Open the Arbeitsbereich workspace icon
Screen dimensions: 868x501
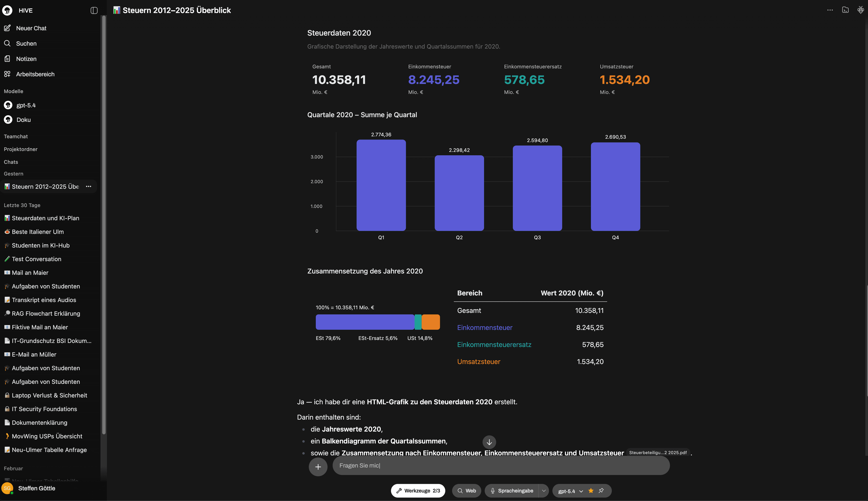(x=7, y=74)
